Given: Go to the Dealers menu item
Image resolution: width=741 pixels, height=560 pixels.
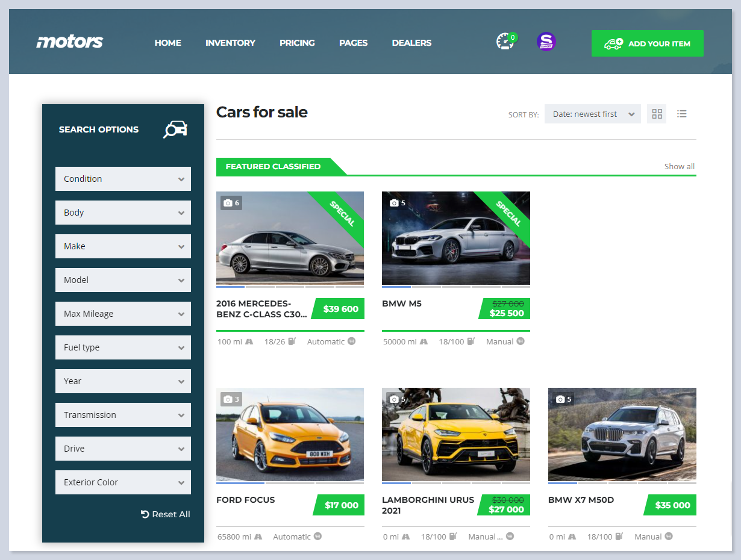Looking at the screenshot, I should (411, 43).
